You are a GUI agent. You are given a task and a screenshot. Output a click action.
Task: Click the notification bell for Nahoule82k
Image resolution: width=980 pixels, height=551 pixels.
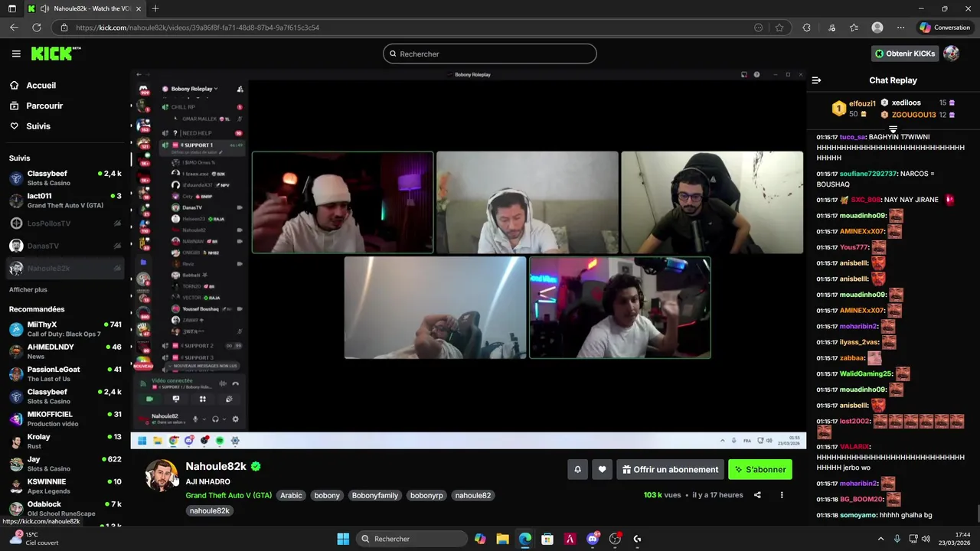pos(577,470)
